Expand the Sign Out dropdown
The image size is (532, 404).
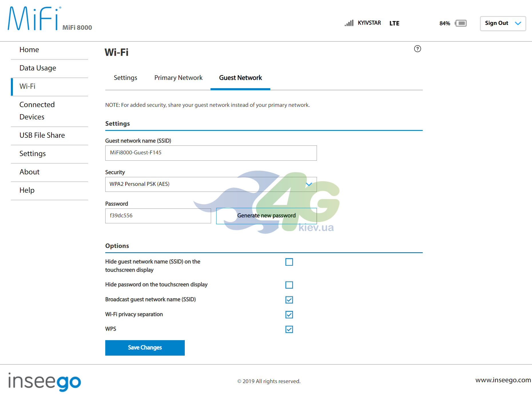click(503, 23)
